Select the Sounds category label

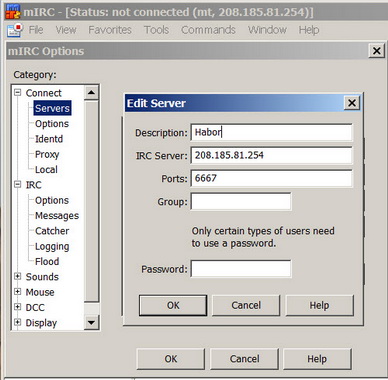(42, 277)
